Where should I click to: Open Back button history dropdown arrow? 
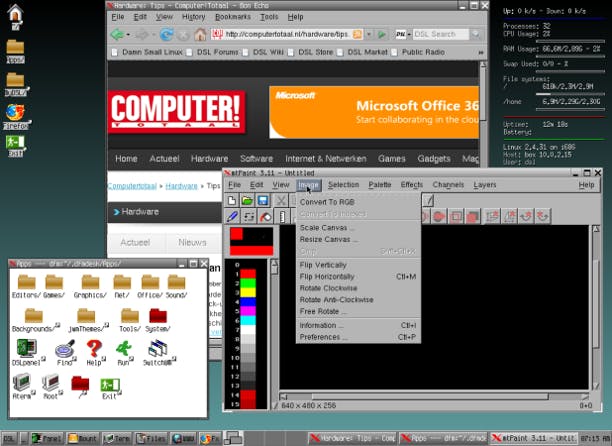coord(128,35)
